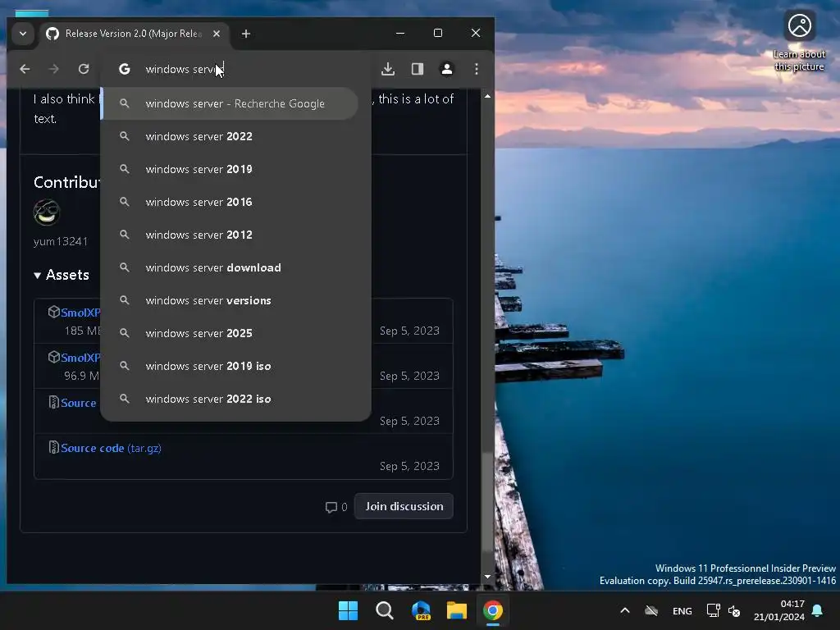Open taskbar Search
The height and width of the screenshot is (630, 840).
(384, 610)
